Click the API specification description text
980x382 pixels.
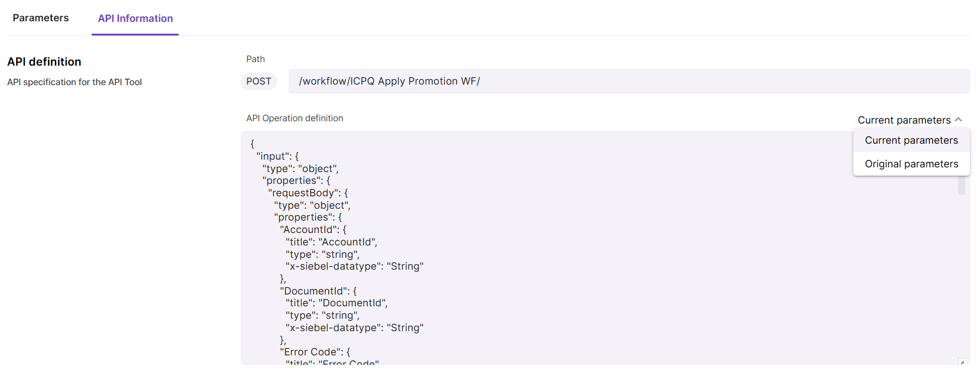pos(75,82)
